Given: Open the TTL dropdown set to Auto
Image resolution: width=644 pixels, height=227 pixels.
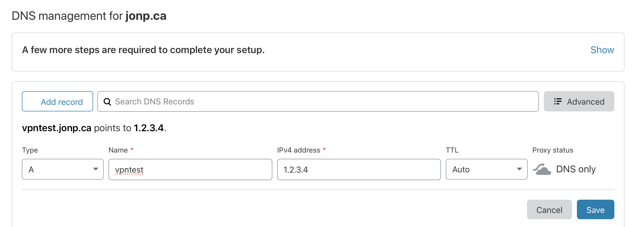Looking at the screenshot, I should point(481,169).
